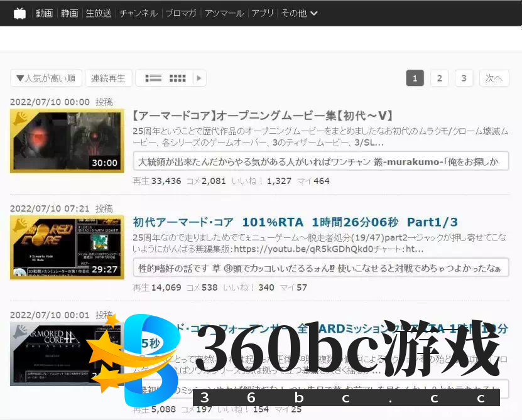
Task: Go to チャンネル in top bar
Action: tap(138, 13)
